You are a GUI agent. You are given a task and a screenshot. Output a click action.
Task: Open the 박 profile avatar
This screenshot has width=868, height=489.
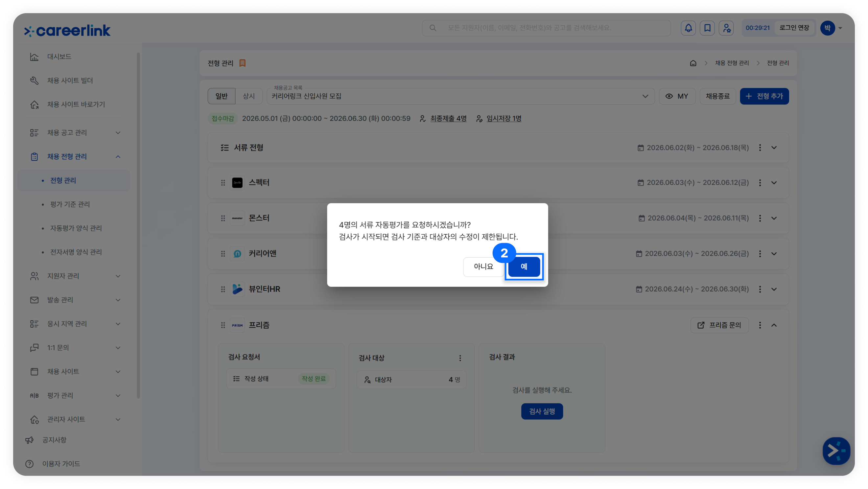click(827, 28)
